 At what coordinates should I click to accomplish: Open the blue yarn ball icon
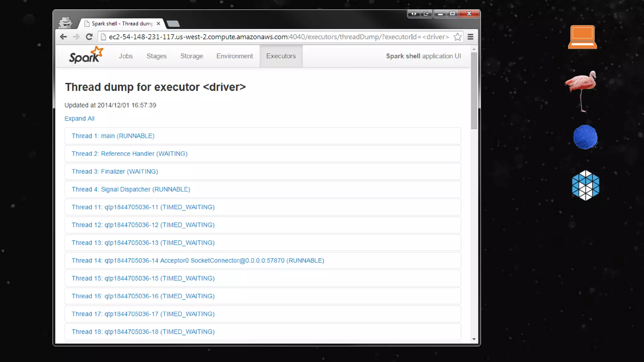coord(585,137)
